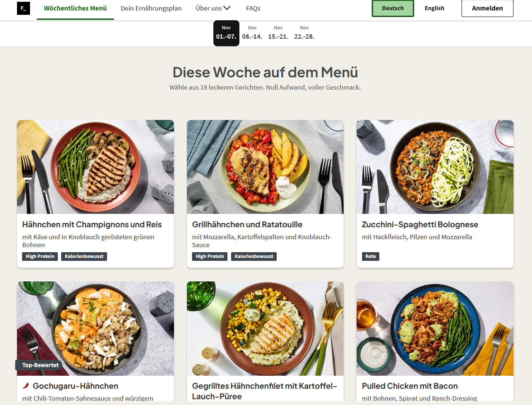The image size is (532, 405).
Task: Select the Nov 01.-07. week
Action: pos(226,33)
